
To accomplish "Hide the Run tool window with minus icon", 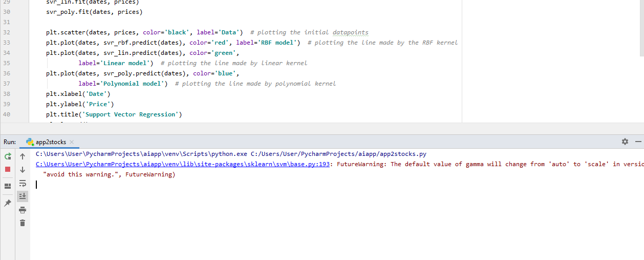I will tap(638, 142).
